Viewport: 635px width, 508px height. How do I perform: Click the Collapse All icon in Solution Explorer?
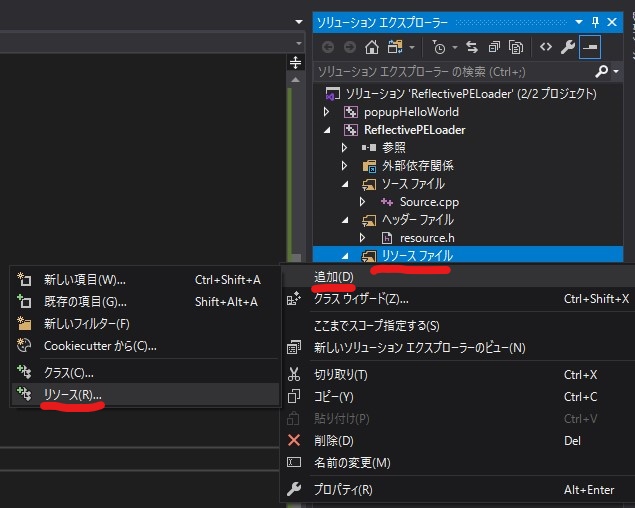pyautogui.click(x=495, y=47)
